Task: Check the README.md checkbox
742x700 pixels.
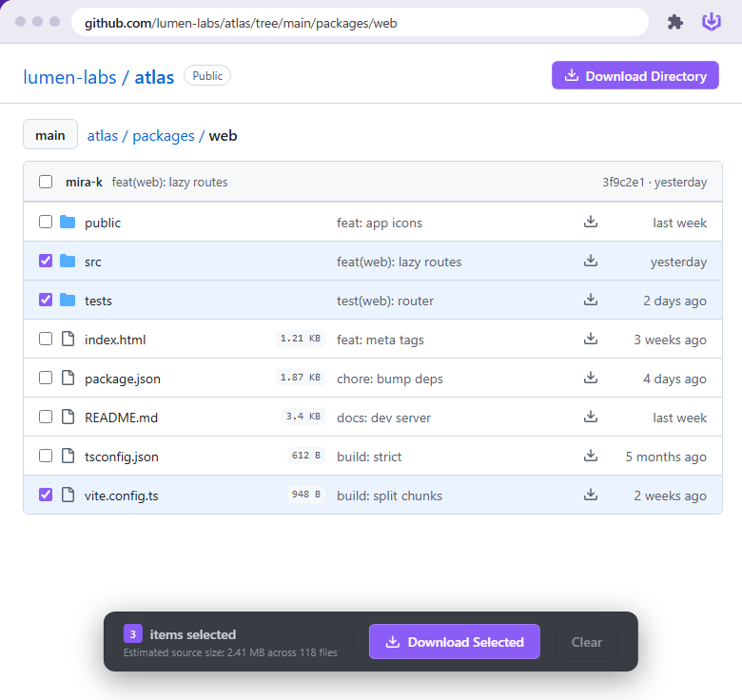Action: (46, 417)
